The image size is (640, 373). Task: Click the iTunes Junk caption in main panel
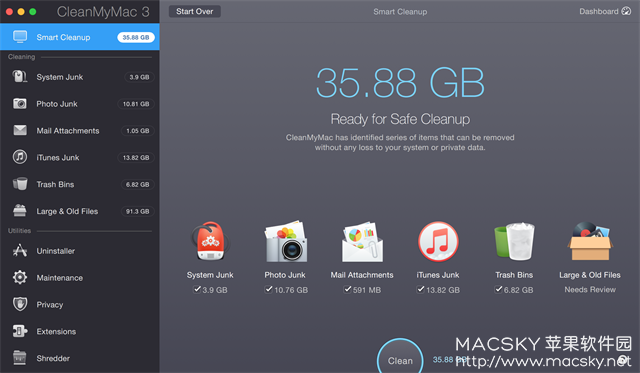438,275
